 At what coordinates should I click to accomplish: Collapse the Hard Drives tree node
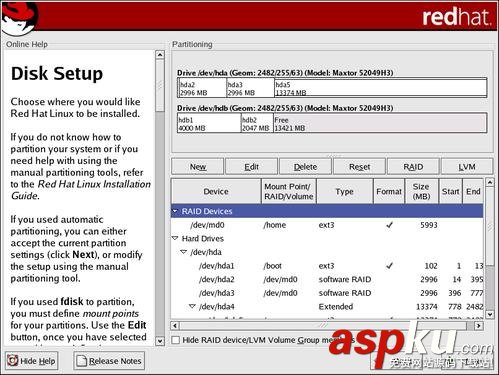(x=175, y=238)
